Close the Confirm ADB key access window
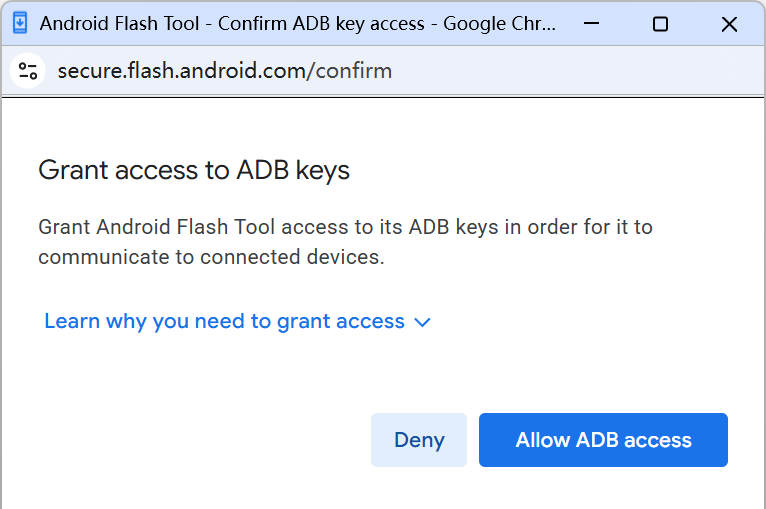766x509 pixels. (729, 24)
